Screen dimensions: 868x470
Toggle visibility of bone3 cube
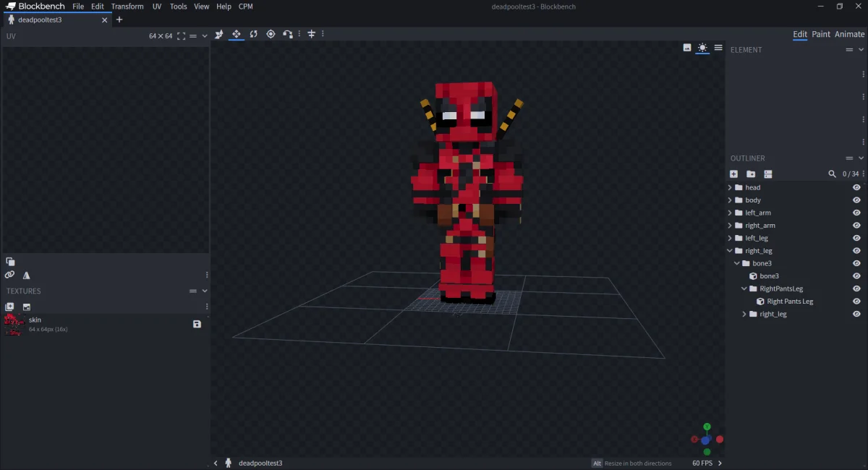pyautogui.click(x=856, y=276)
